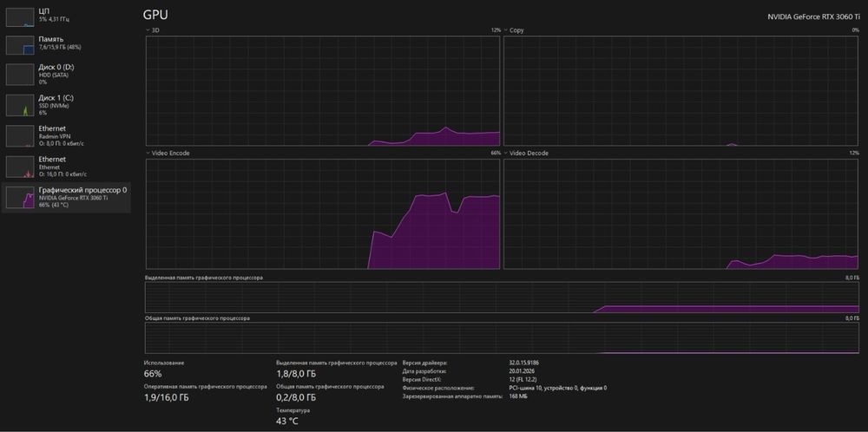This screenshot has width=868, height=432.
Task: Click the dedicated GPU memory graph
Action: point(502,298)
